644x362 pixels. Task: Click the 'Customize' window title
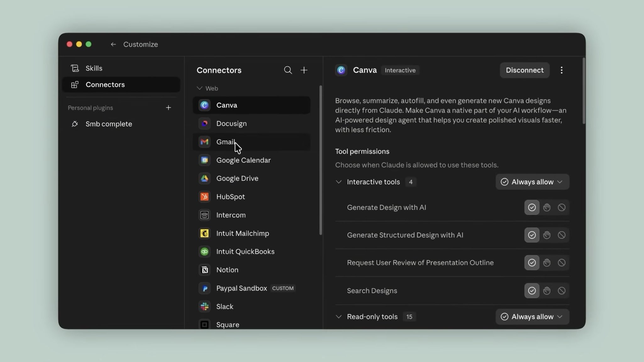click(141, 44)
